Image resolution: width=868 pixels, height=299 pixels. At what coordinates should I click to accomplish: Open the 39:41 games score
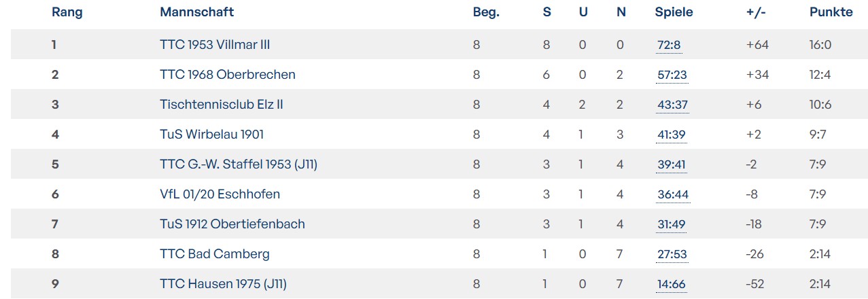click(x=672, y=165)
